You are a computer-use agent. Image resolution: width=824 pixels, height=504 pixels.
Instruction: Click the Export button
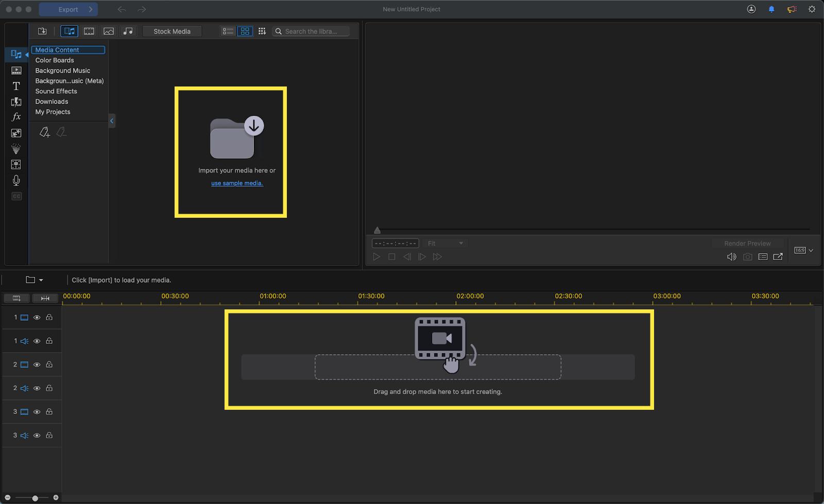pyautogui.click(x=67, y=9)
